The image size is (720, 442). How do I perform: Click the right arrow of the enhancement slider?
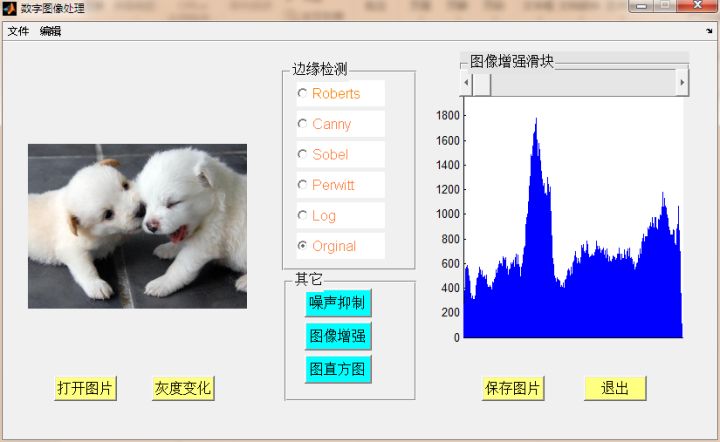pos(682,83)
